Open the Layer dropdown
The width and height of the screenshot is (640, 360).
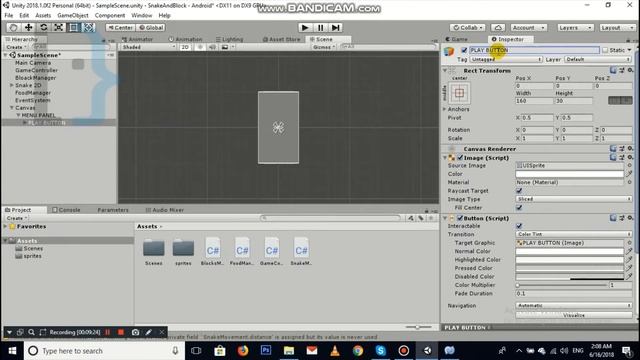point(598,60)
